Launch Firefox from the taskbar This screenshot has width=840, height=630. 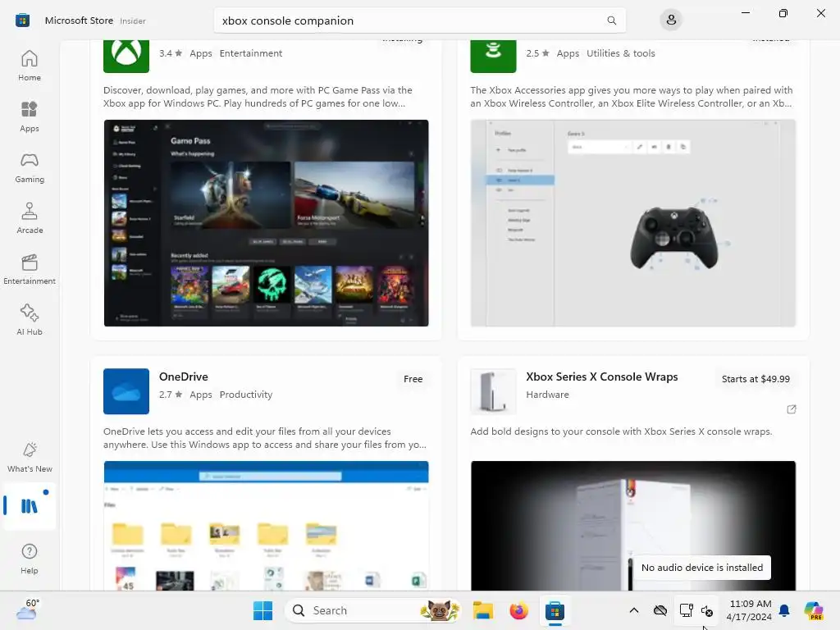(518, 610)
